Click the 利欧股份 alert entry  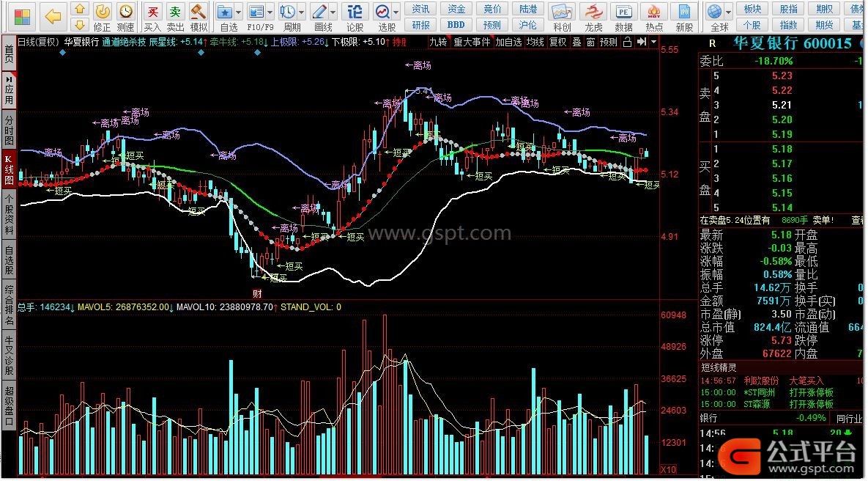click(x=760, y=381)
